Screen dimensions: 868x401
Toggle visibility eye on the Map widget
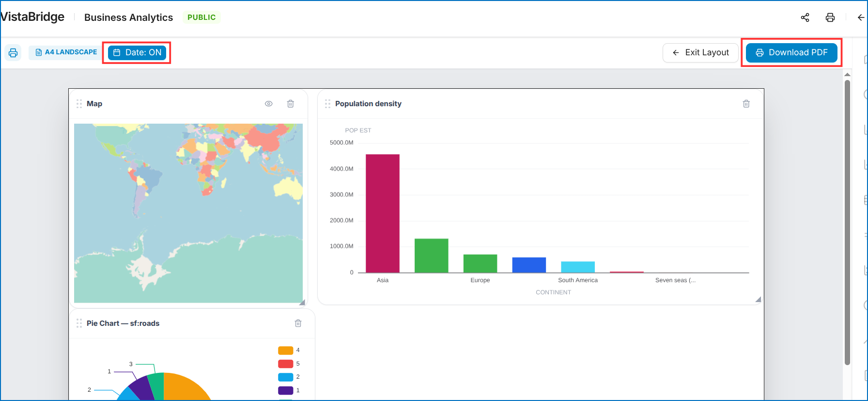point(269,104)
